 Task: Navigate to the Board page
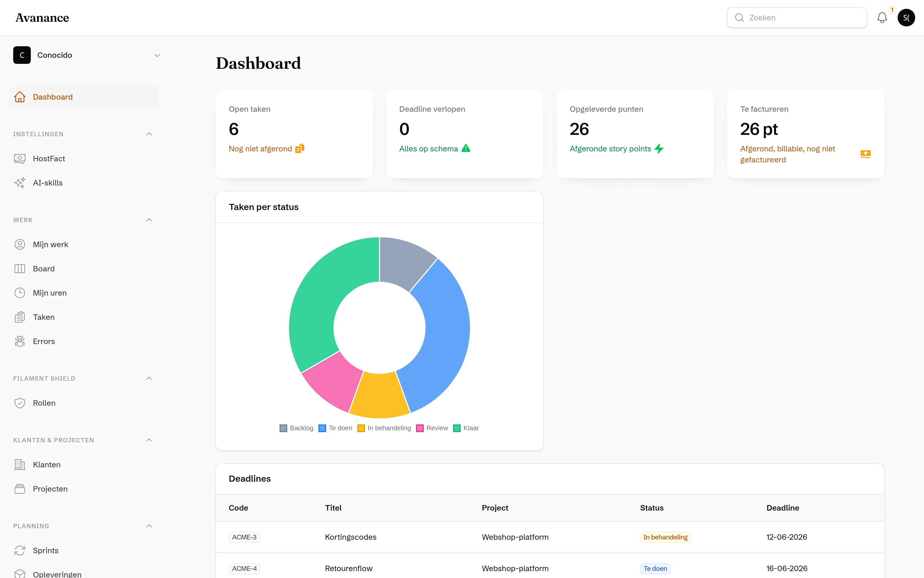(84, 269)
